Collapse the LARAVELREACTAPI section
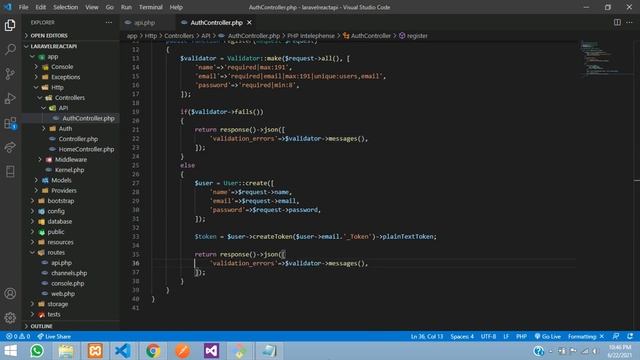Image resolution: width=640 pixels, height=360 pixels. coord(53,46)
